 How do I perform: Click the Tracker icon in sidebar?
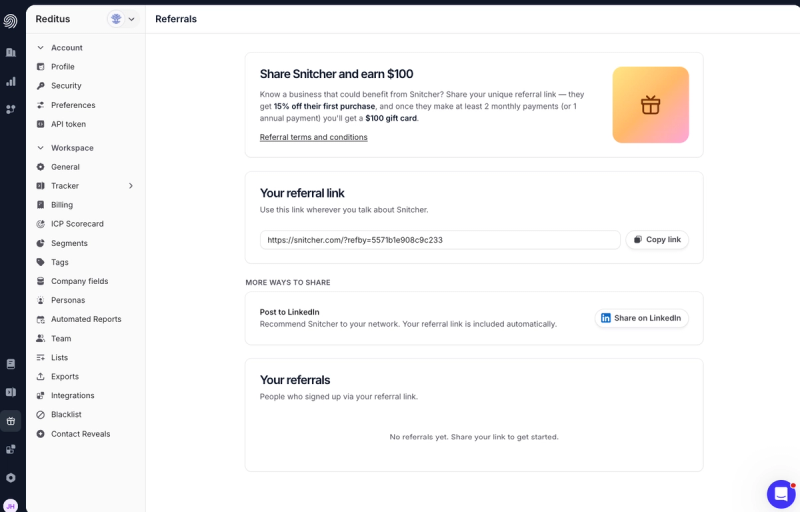click(x=41, y=186)
